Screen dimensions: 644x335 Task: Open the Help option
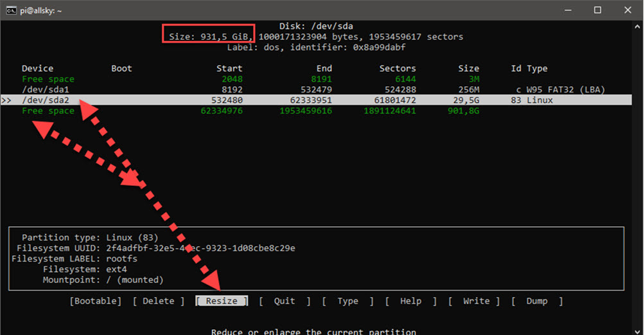point(410,301)
